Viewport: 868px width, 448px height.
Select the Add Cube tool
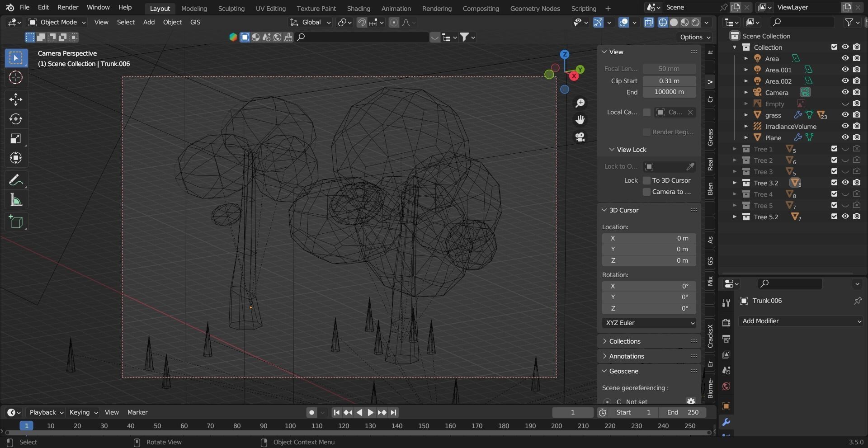click(x=16, y=222)
